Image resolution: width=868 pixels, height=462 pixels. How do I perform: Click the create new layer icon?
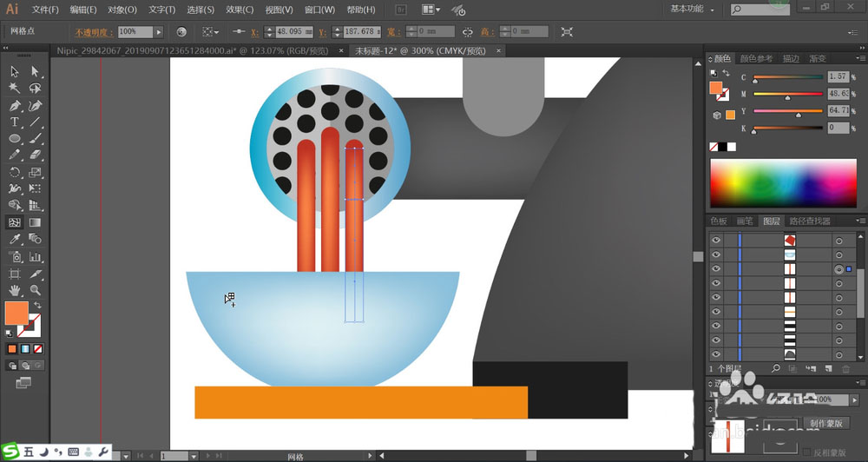coord(829,368)
